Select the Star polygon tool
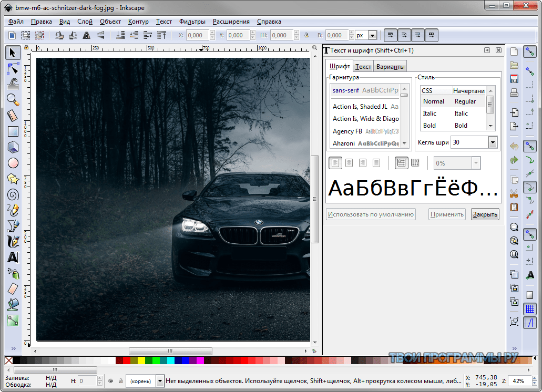The image size is (542, 392). (x=13, y=179)
